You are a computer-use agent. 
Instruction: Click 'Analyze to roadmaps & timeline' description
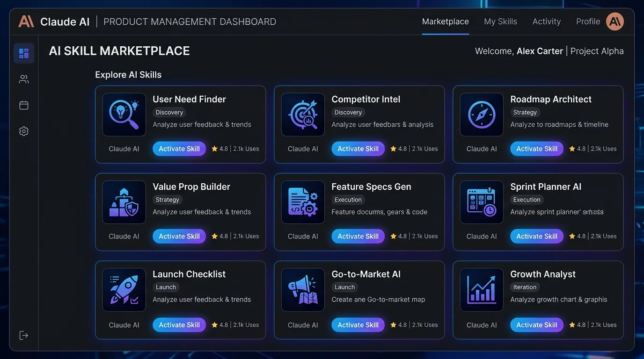click(x=559, y=124)
